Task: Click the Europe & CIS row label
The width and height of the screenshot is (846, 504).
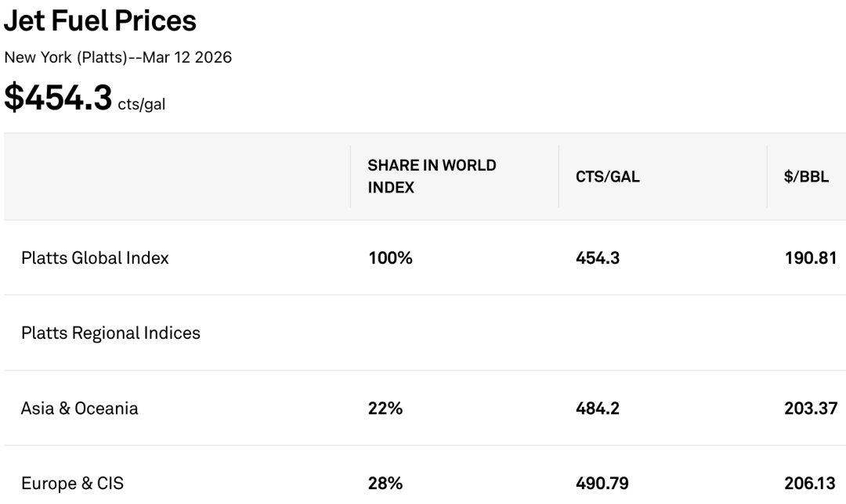Action: [74, 484]
